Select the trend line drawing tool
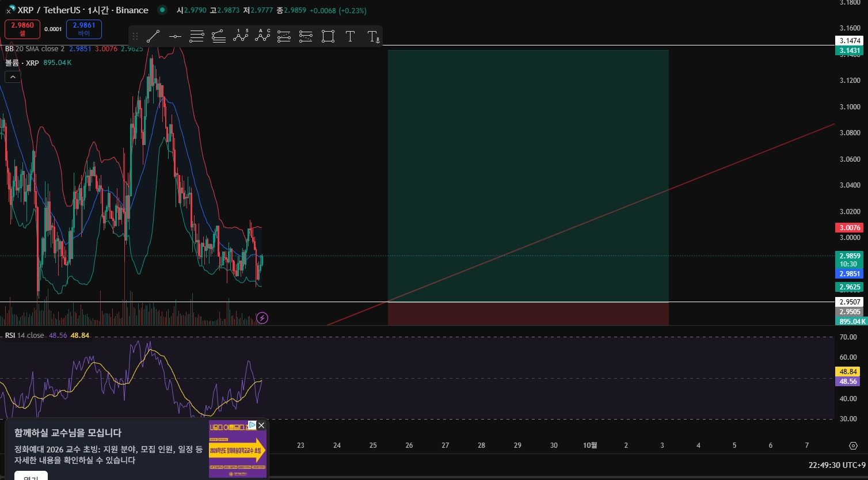Screen dimensions: 868x480 153,37
